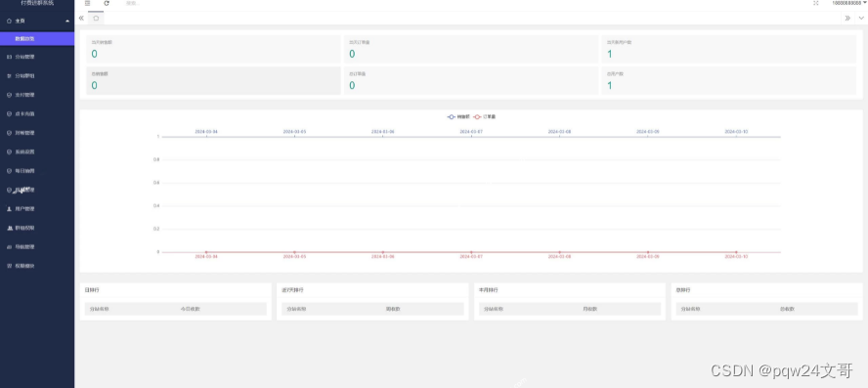Click the refresh icon in the top bar

[x=107, y=3]
